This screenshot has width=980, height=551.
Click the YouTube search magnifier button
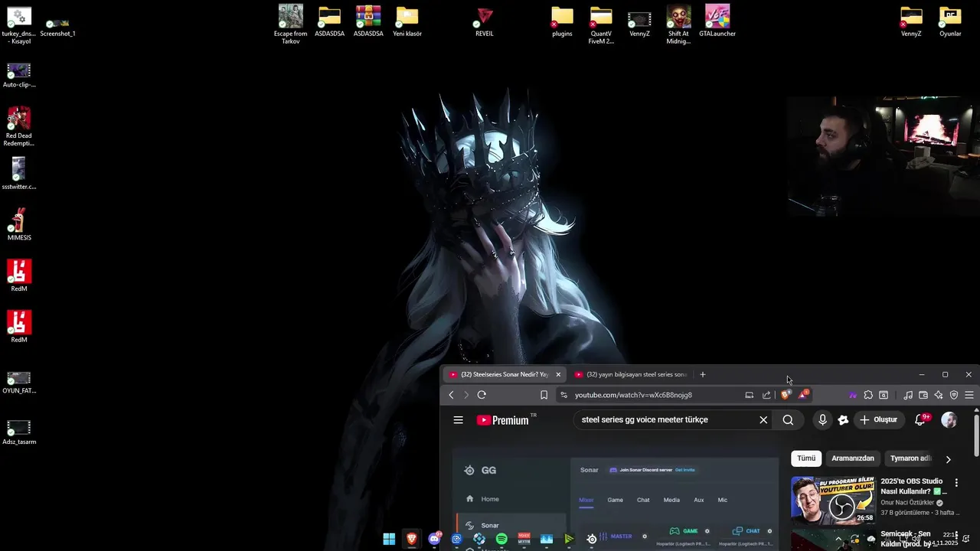788,419
